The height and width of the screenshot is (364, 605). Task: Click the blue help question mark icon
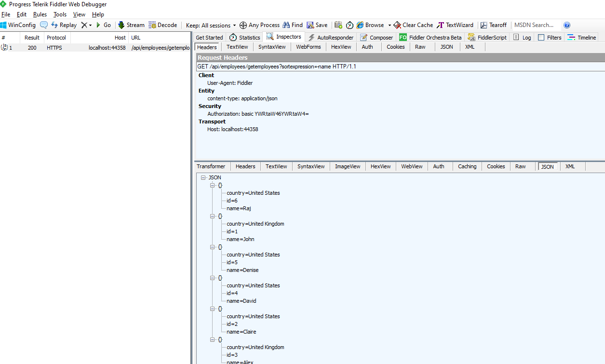click(567, 25)
